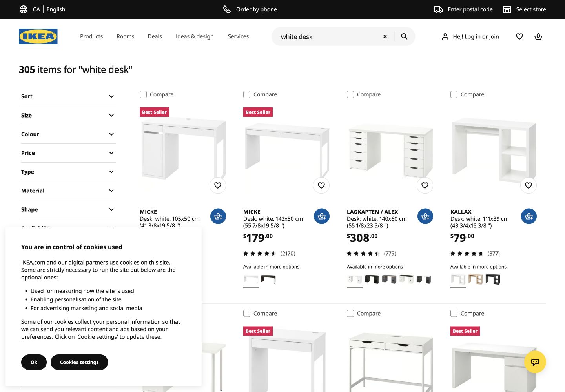Viewport: 565px width, 392px height.
Task: Open the yellow chat bubble button
Action: point(535,362)
